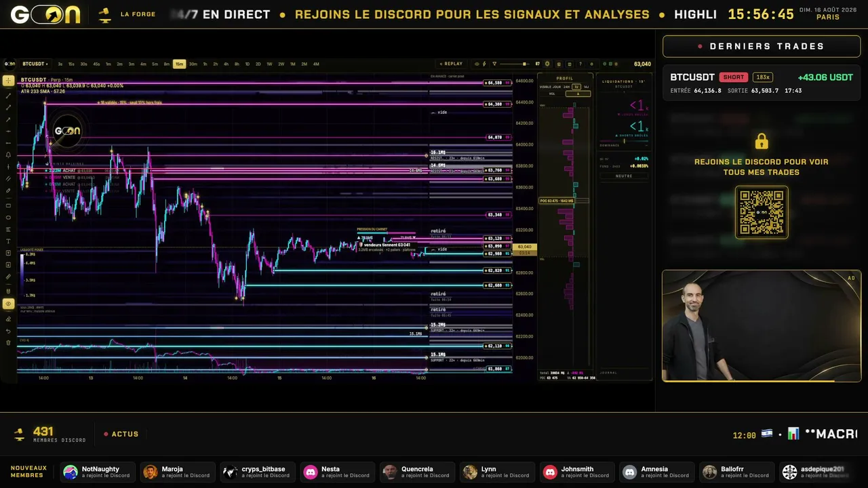Click the Derniers Trades header button
The width and height of the screenshot is (868, 488).
pos(762,46)
